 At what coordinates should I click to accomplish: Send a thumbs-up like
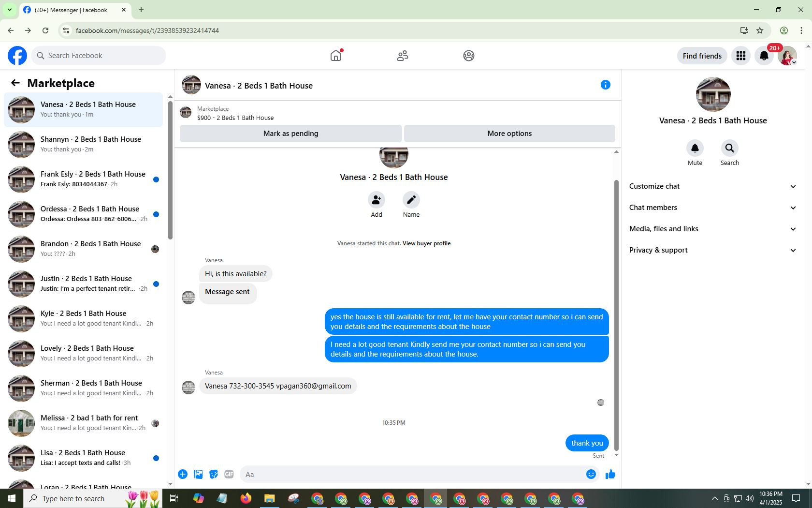pyautogui.click(x=610, y=474)
